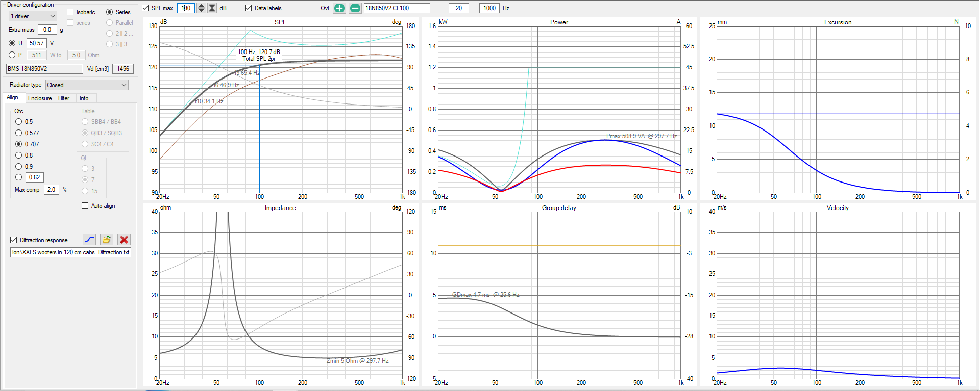Switch to the Info tab
This screenshot has height=391, width=980.
84,98
